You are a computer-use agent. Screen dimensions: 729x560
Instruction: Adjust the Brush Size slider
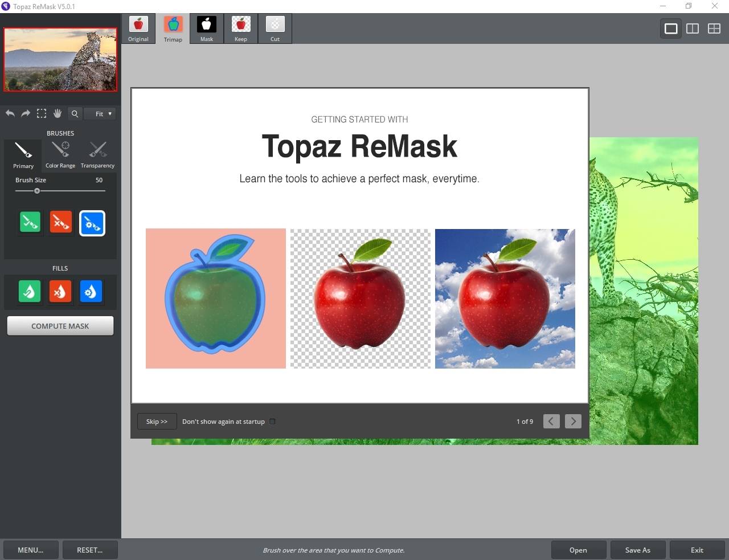click(x=60, y=191)
